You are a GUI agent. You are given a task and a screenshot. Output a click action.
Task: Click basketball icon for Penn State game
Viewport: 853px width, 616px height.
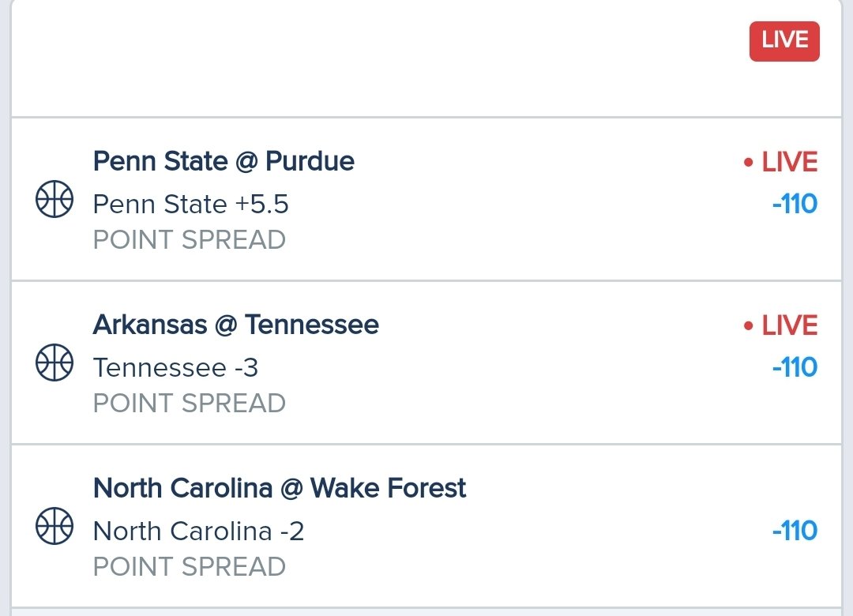54,199
